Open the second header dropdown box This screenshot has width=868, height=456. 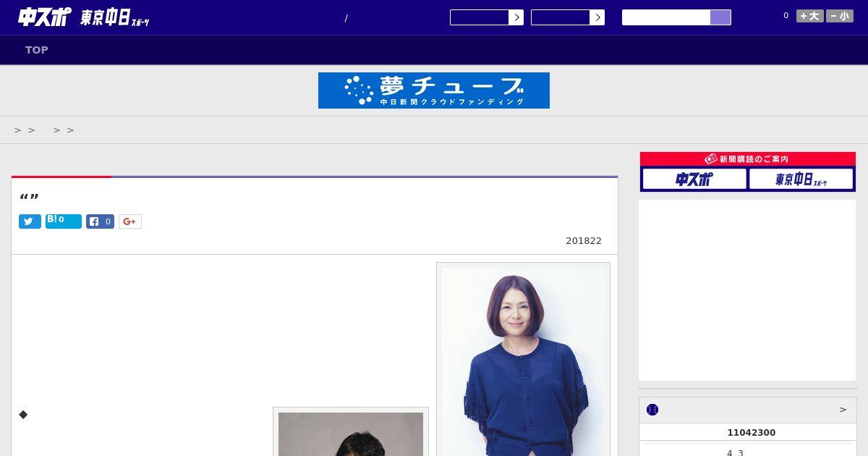560,17
